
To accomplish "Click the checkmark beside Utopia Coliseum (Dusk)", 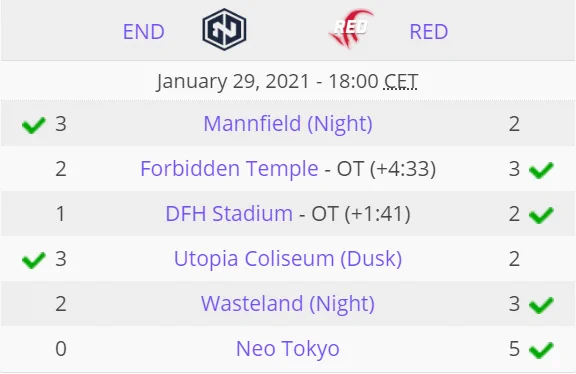I will pos(34,260).
